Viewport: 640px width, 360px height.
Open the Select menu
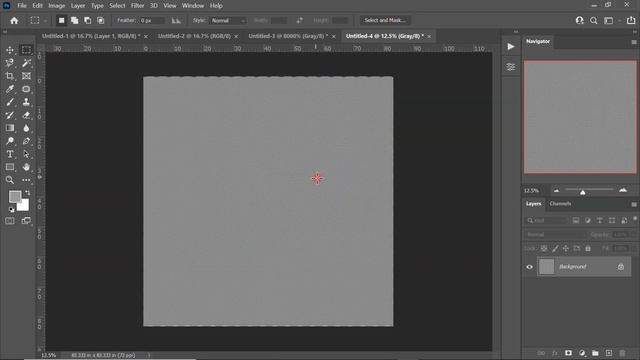117,6
